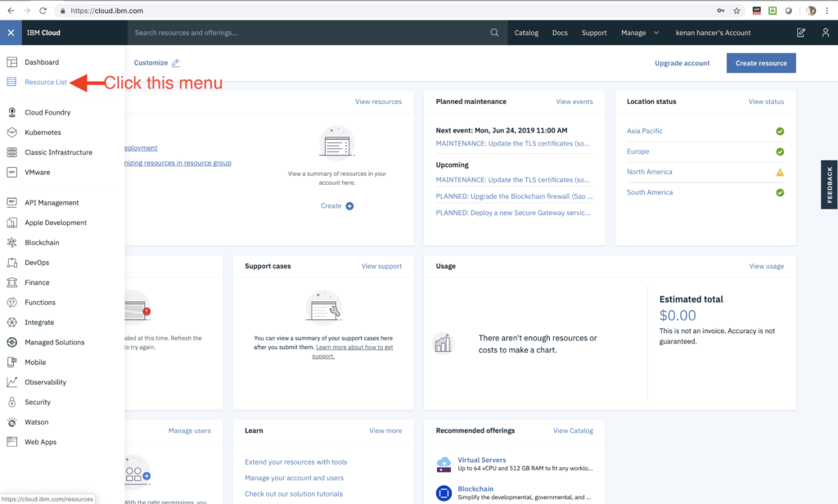
Task: Click the Resource List icon in the sidebar
Action: pos(11,82)
